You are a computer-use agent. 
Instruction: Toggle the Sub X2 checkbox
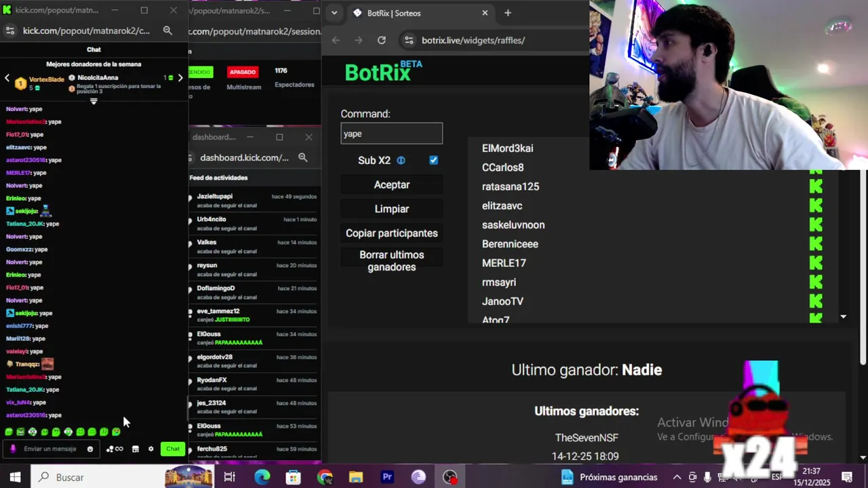(433, 161)
